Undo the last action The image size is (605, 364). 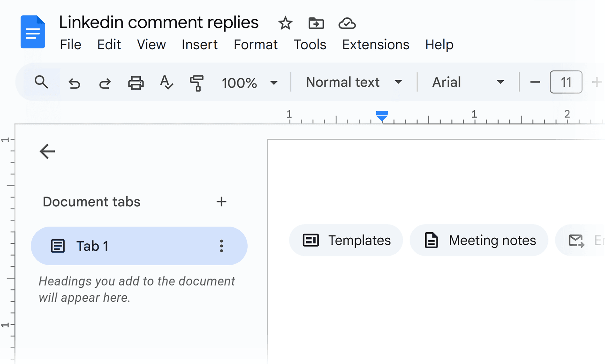click(74, 83)
